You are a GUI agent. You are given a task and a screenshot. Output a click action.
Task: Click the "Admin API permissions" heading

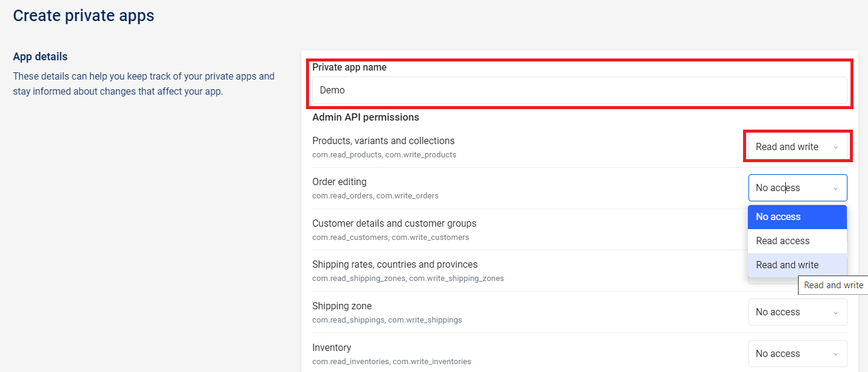click(x=365, y=117)
